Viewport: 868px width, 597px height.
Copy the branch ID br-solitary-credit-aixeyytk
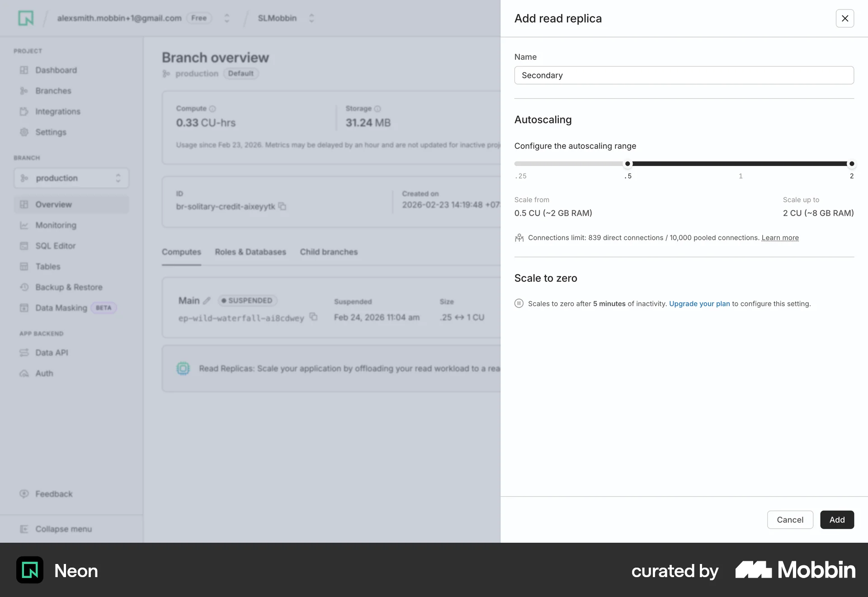[282, 206]
